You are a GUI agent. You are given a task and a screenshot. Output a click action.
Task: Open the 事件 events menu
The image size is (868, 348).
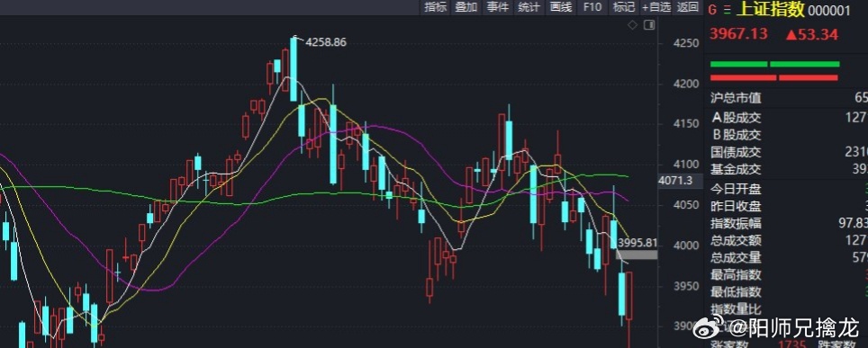tap(498, 7)
